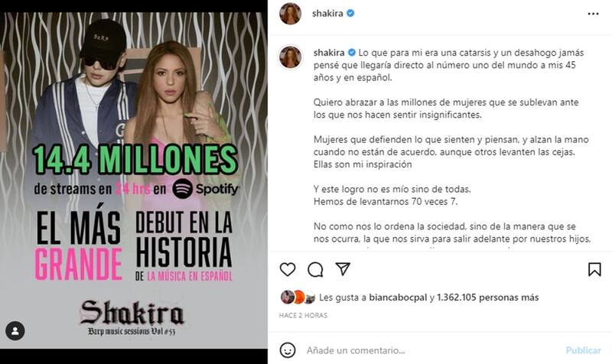Click the Publicar button

coord(583,350)
